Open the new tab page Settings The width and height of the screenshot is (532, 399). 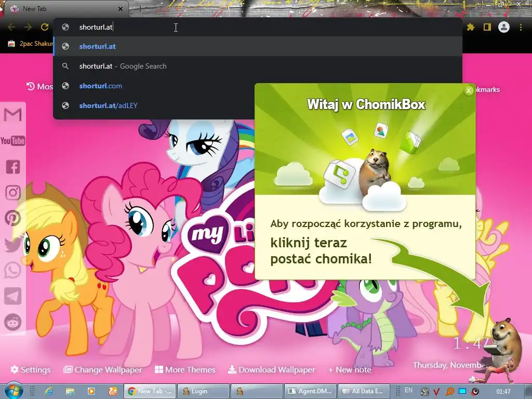[31, 369]
